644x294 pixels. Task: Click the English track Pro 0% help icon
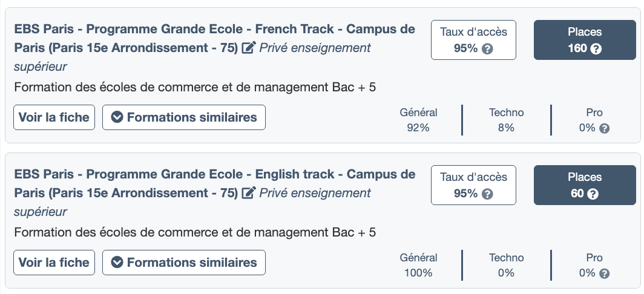pos(603,273)
